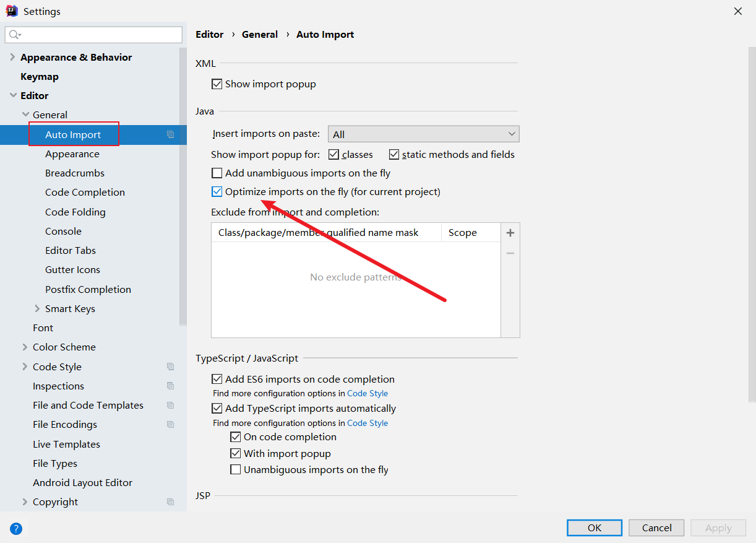Enable Add unambiguous imports on the fly
Screen dimensions: 756x543
pyautogui.click(x=217, y=173)
